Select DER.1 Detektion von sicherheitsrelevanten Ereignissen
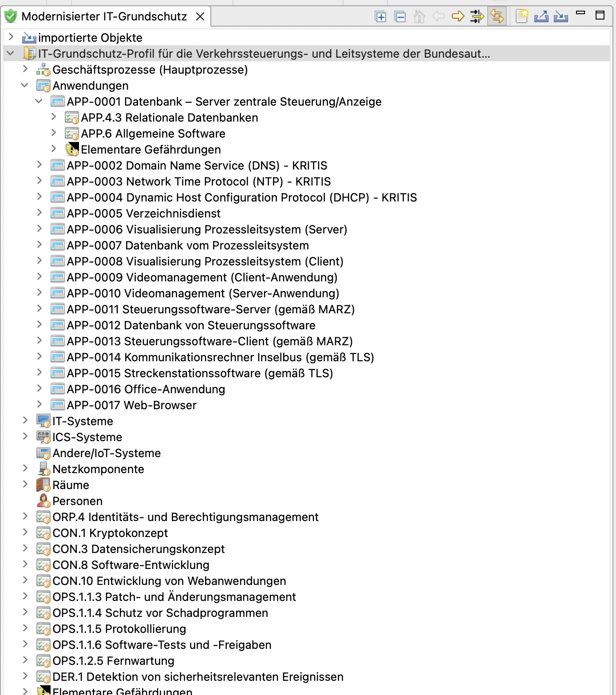This screenshot has width=616, height=695. coord(198,677)
